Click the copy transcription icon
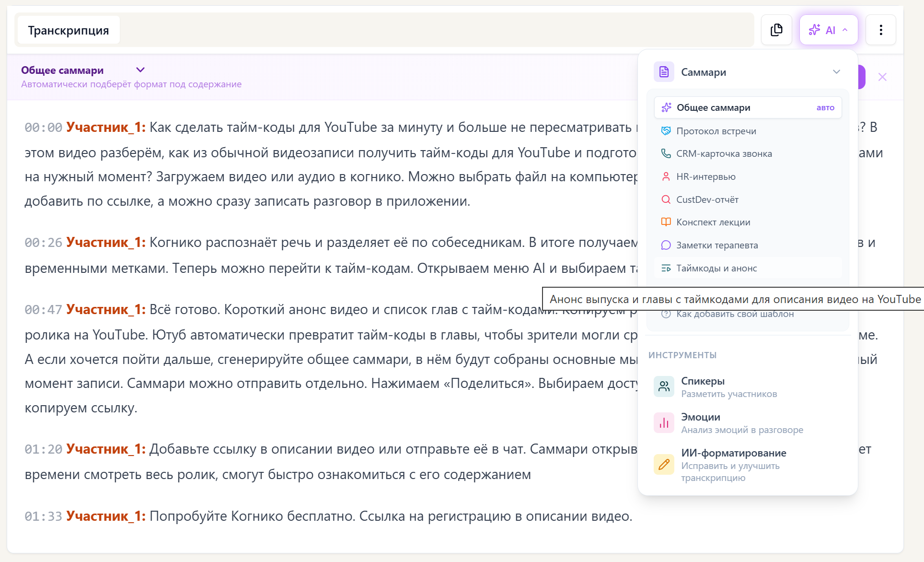 click(x=776, y=30)
